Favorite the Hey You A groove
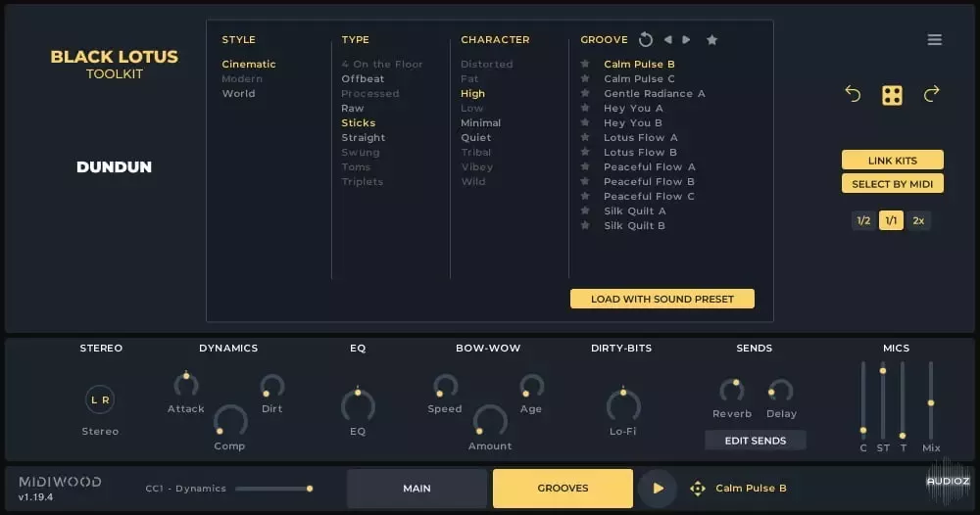Image resolution: width=980 pixels, height=515 pixels. click(585, 109)
